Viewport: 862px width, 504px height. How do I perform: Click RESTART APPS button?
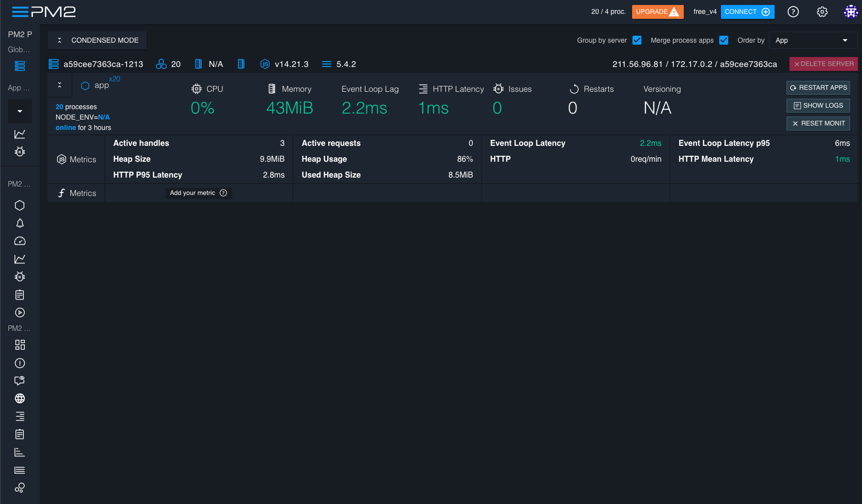[818, 88]
